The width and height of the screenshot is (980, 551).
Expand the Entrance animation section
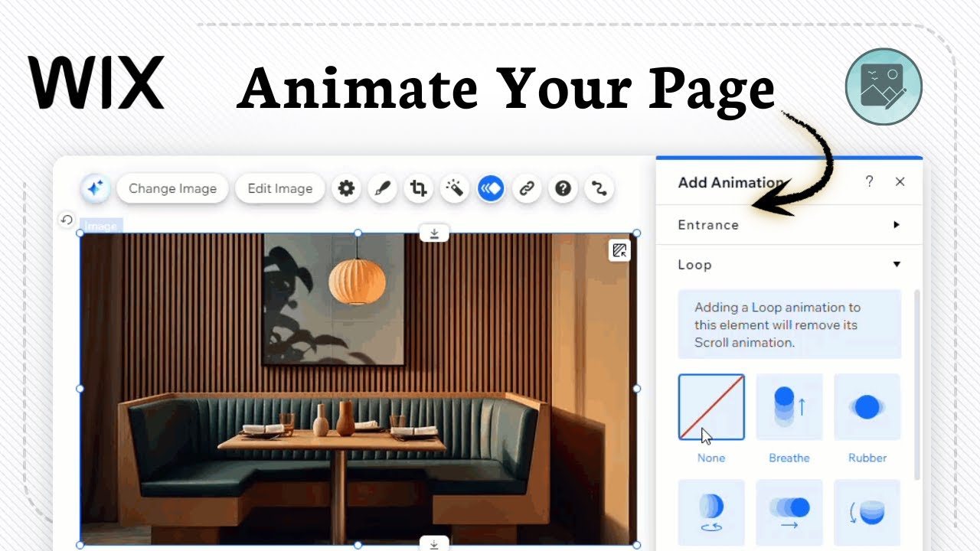tap(789, 225)
